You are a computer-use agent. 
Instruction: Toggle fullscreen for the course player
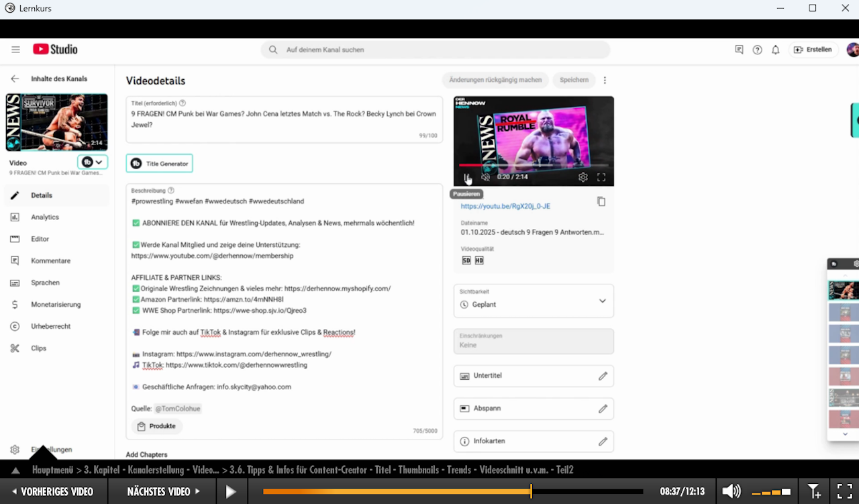pyautogui.click(x=844, y=491)
